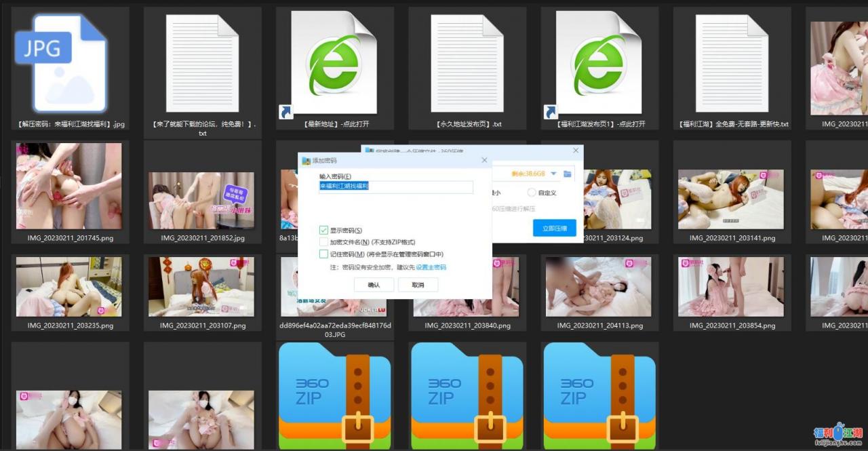Open the 全免费-无套路-更新快 txt file
868x451 pixels.
click(x=732, y=63)
